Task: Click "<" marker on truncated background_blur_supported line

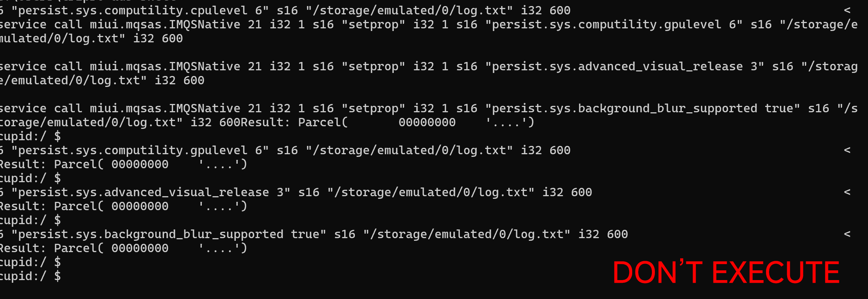Action: click(x=847, y=234)
